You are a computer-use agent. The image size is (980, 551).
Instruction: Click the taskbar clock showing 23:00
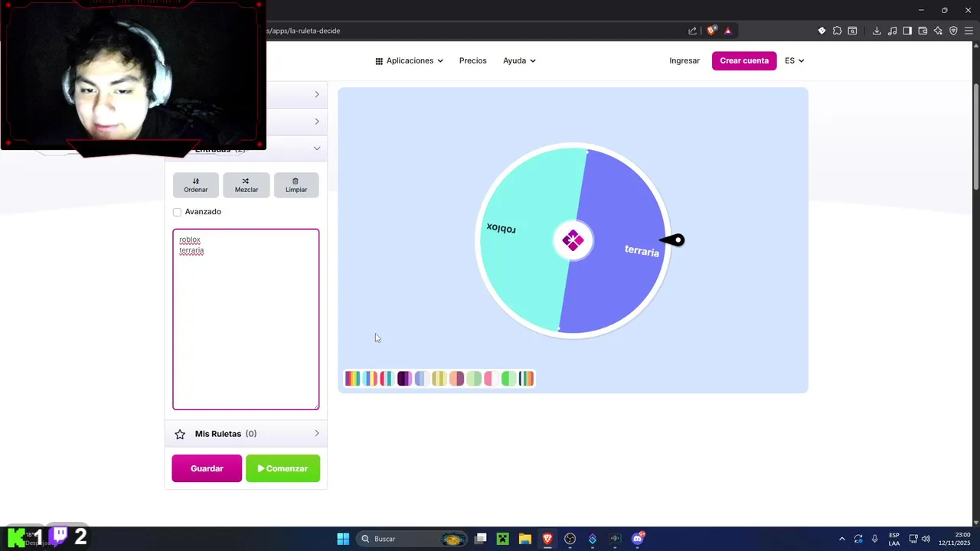pyautogui.click(x=956, y=539)
